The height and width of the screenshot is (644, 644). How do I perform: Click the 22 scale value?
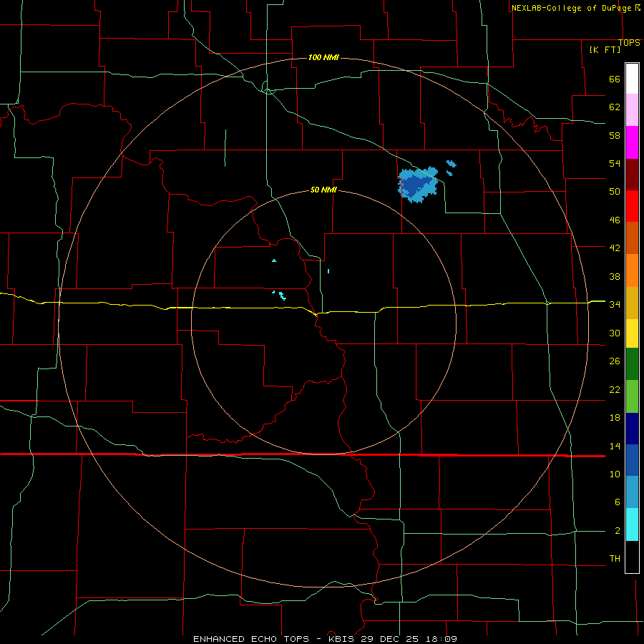[x=615, y=389]
